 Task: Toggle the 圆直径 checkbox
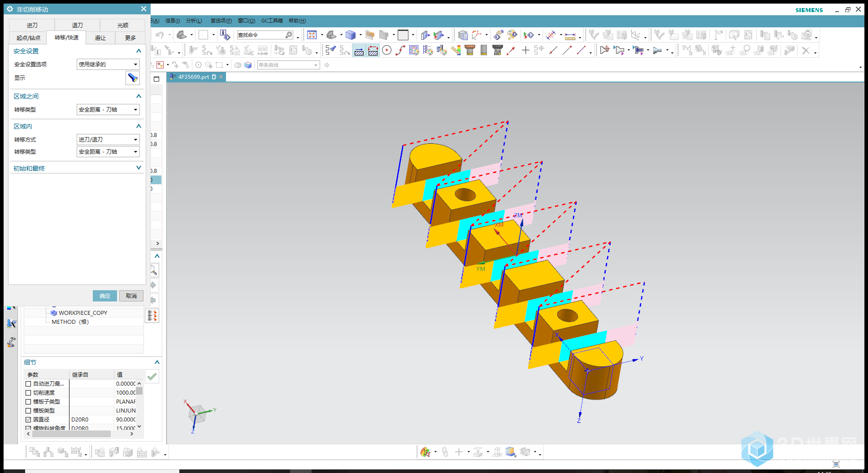(28, 420)
